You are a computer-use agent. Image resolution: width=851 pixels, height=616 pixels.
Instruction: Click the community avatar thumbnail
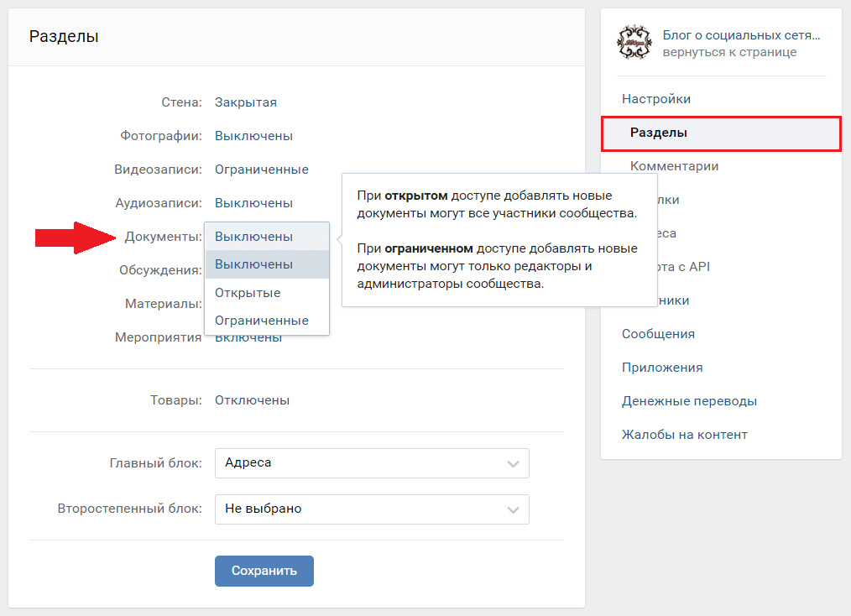[x=634, y=44]
